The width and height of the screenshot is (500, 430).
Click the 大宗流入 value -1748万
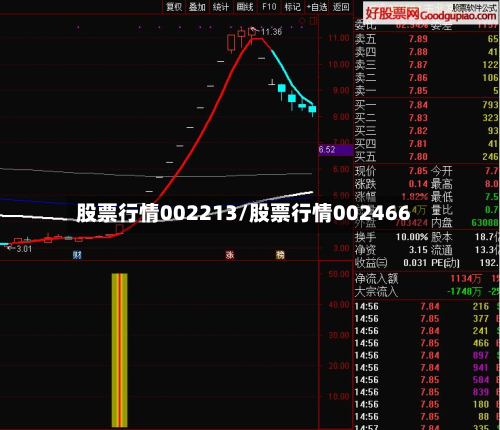[464, 292]
